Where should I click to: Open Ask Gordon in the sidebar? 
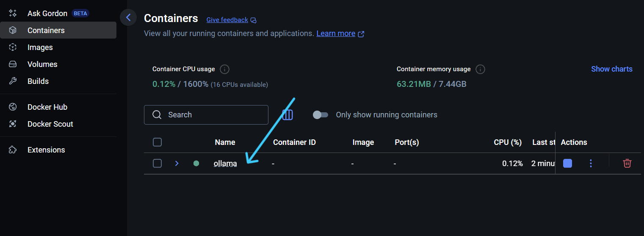pos(58,14)
